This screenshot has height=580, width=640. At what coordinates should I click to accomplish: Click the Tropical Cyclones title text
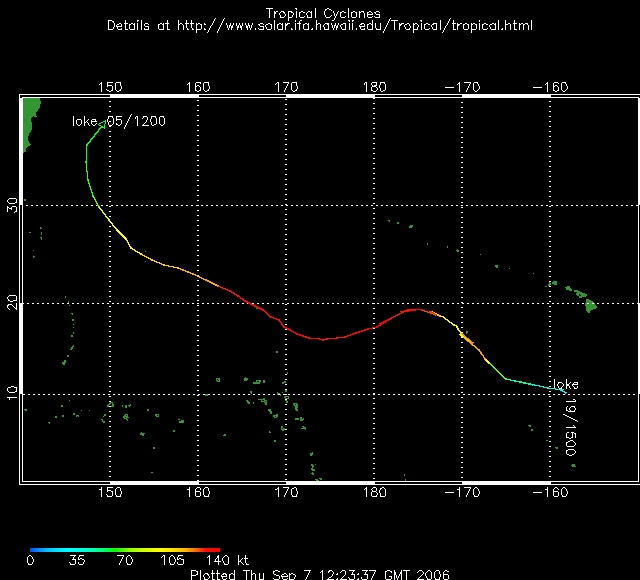pyautogui.click(x=319, y=12)
